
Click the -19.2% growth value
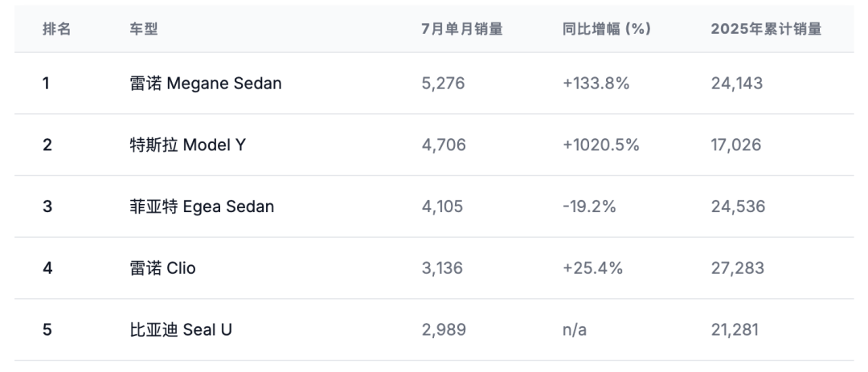pos(589,206)
